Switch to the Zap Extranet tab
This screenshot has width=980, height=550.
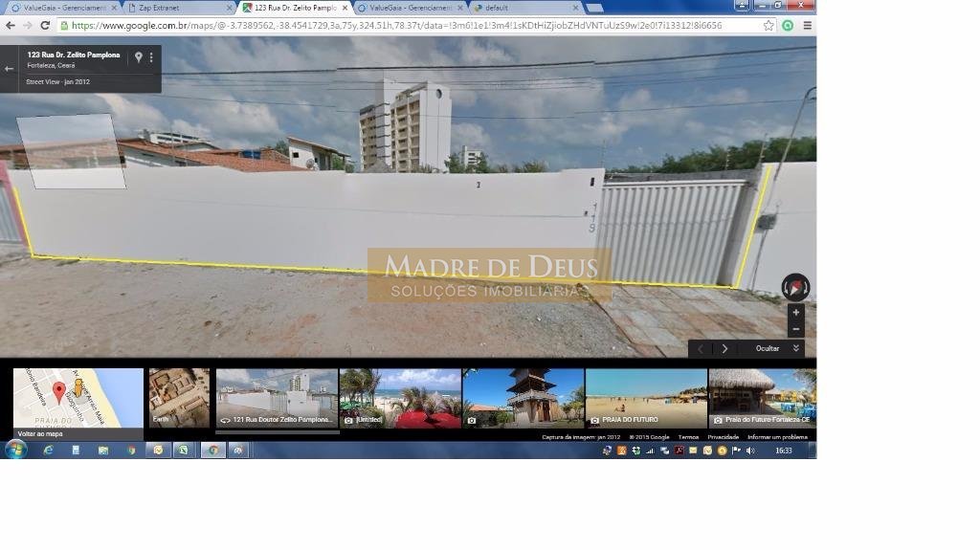(x=178, y=8)
